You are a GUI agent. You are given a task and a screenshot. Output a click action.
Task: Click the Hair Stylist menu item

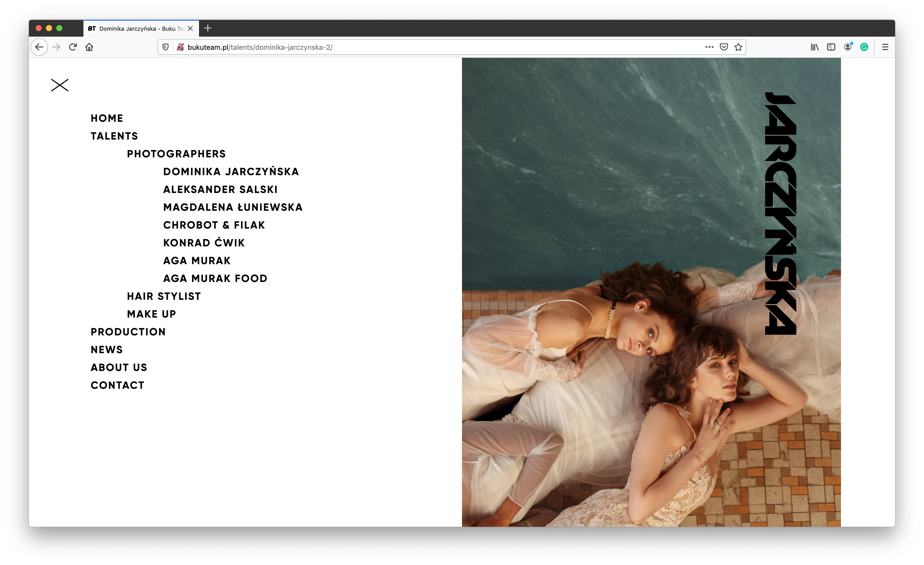pyautogui.click(x=164, y=296)
